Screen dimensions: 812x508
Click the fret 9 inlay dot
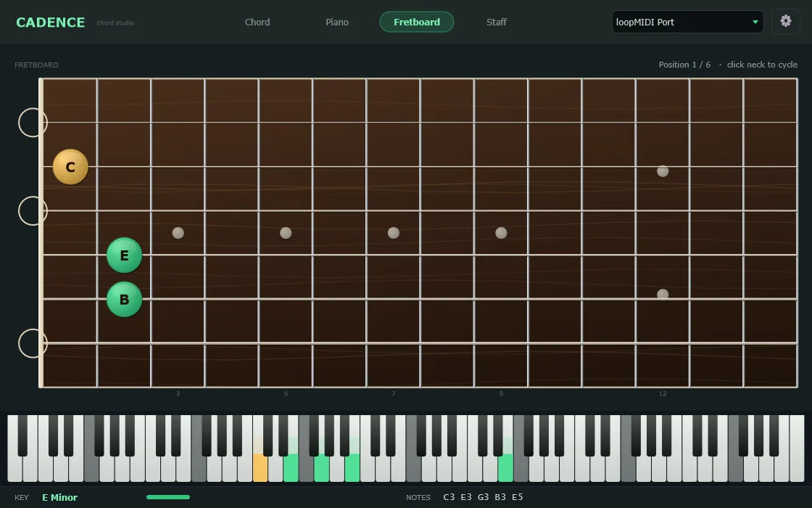coord(501,233)
